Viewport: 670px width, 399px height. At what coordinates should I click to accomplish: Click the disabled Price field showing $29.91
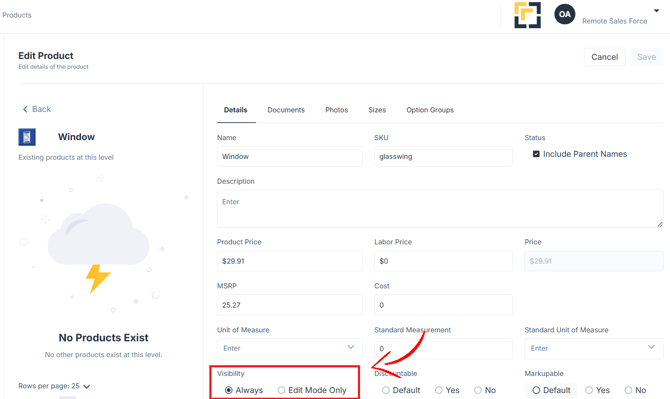click(x=594, y=261)
